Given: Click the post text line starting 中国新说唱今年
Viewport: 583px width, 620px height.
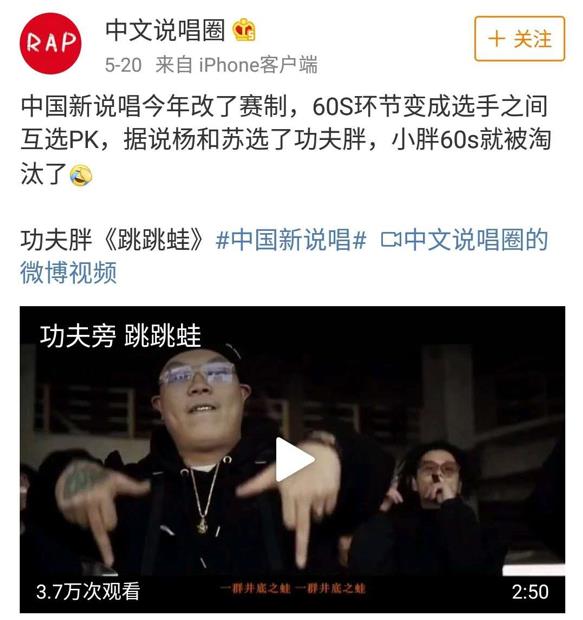Looking at the screenshot, I should pyautogui.click(x=285, y=107).
